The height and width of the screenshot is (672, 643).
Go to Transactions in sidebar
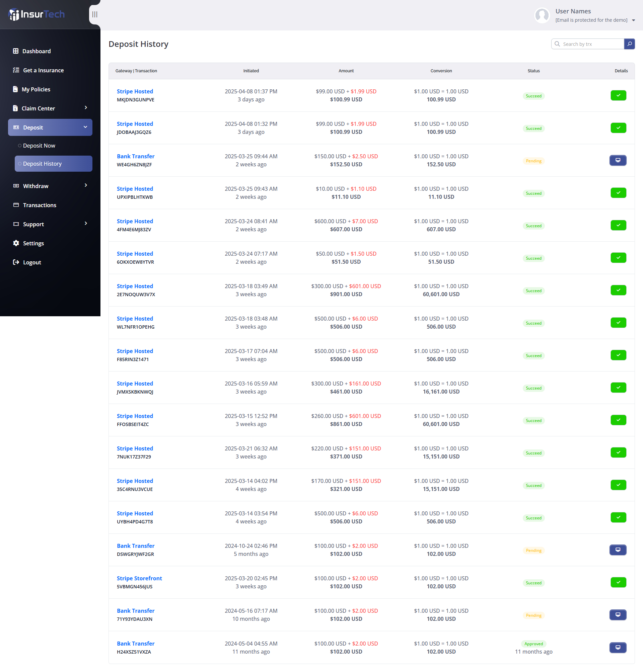tap(40, 205)
